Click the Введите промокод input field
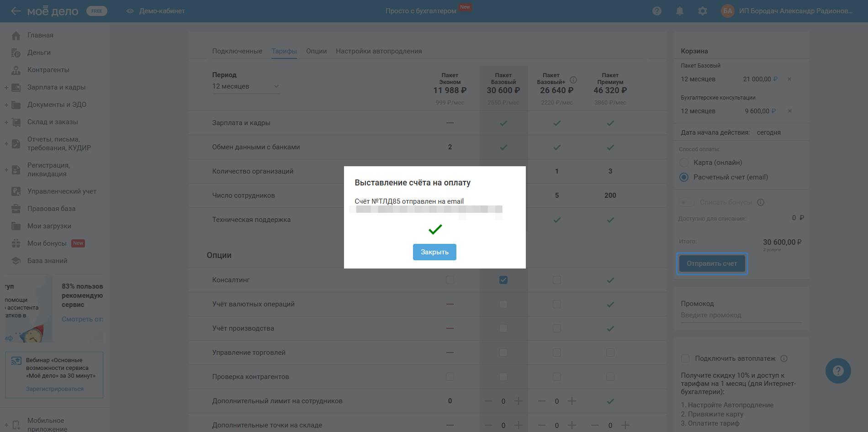Image resolution: width=868 pixels, height=432 pixels. [740, 315]
